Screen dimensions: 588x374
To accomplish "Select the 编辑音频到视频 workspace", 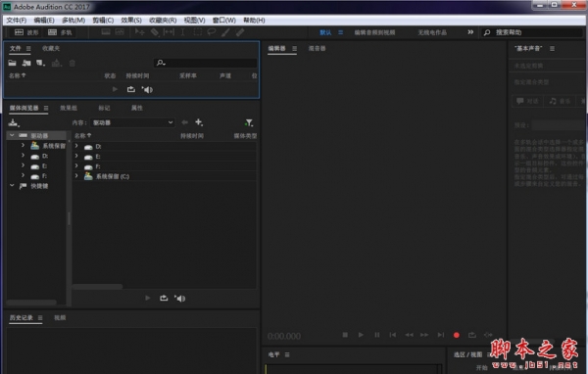I will tap(374, 32).
